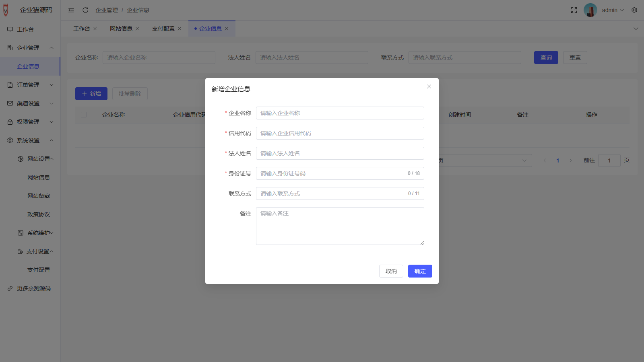Toggle fullscreen mode icon

tap(574, 10)
